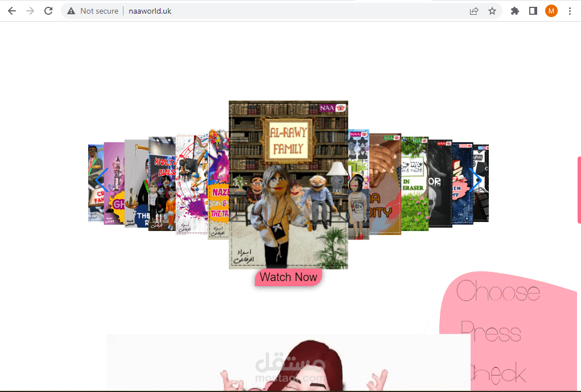Click the red-haired woman illustration
The height and width of the screenshot is (392, 581).
tap(306, 365)
